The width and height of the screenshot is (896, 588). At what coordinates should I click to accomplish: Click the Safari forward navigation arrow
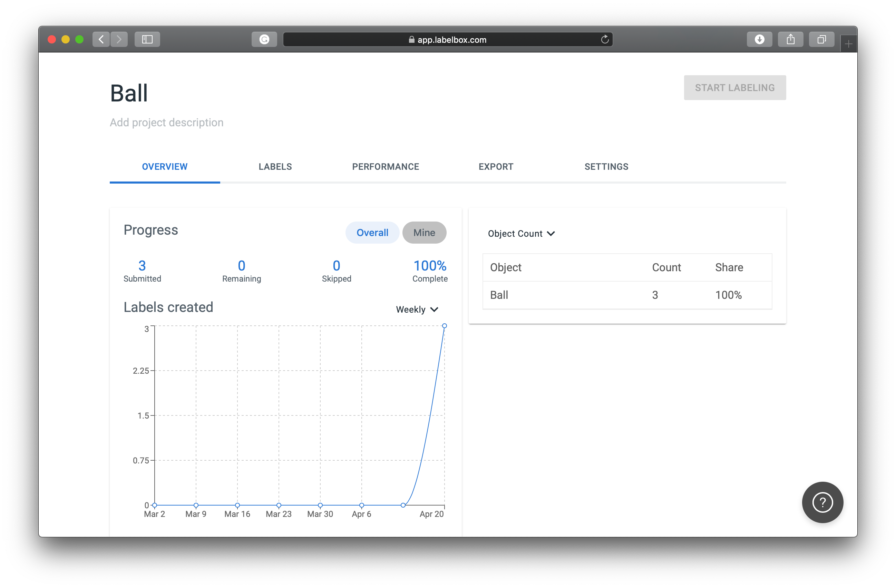coord(119,39)
